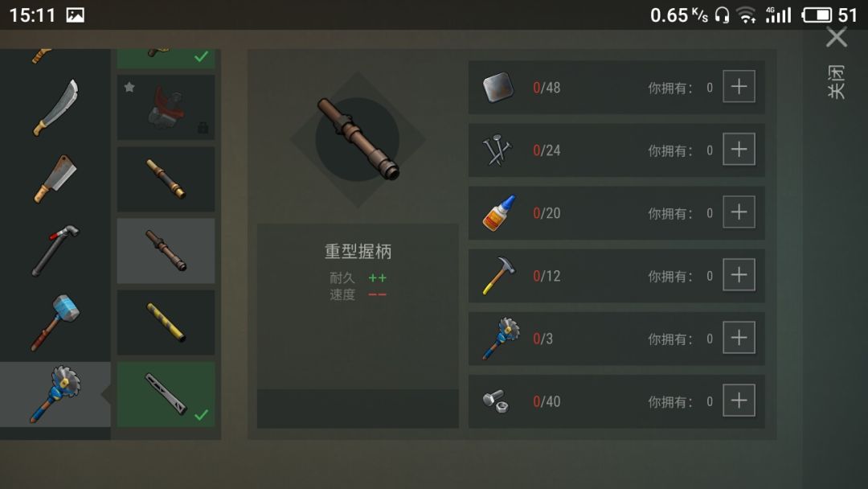Select the green checked metal handle option
The width and height of the screenshot is (868, 489).
click(166, 394)
